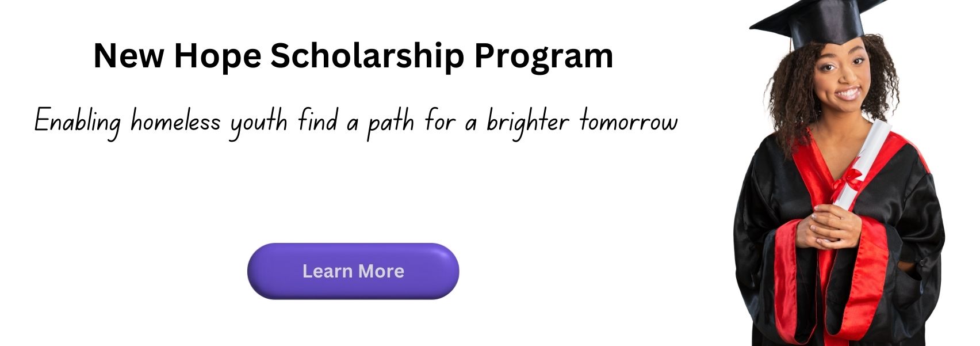Click the word "New" in the heading
980x346 pixels.
coord(129,56)
